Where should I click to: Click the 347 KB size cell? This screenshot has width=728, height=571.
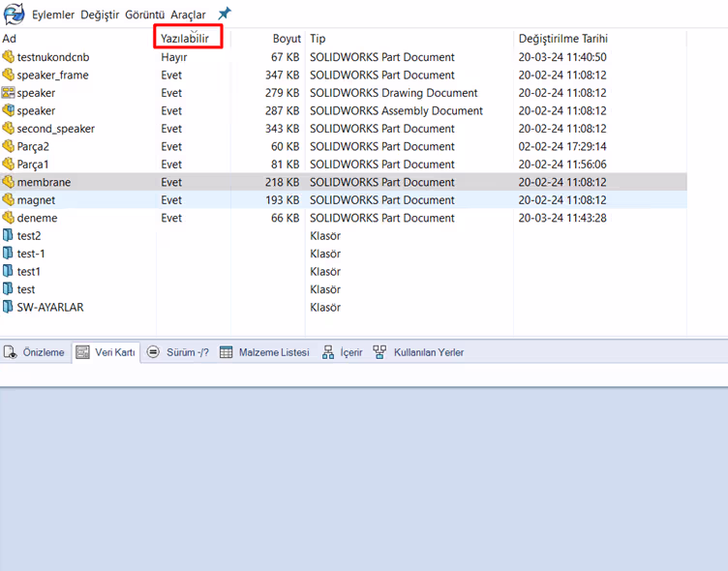[x=283, y=75]
